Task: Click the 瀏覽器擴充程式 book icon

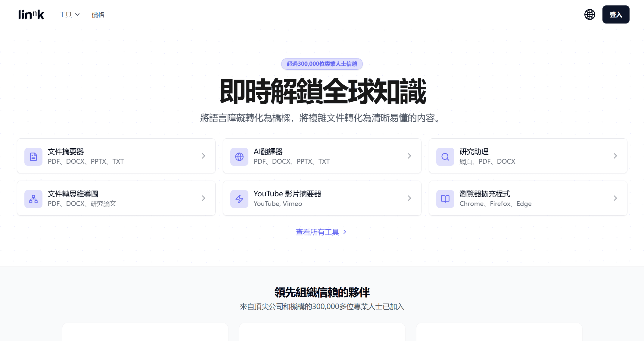Action: point(445,199)
